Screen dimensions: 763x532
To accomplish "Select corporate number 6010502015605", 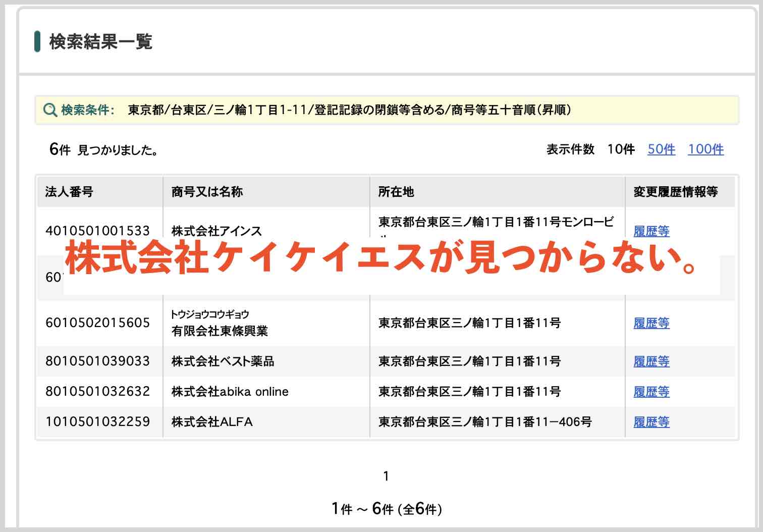I will (96, 323).
